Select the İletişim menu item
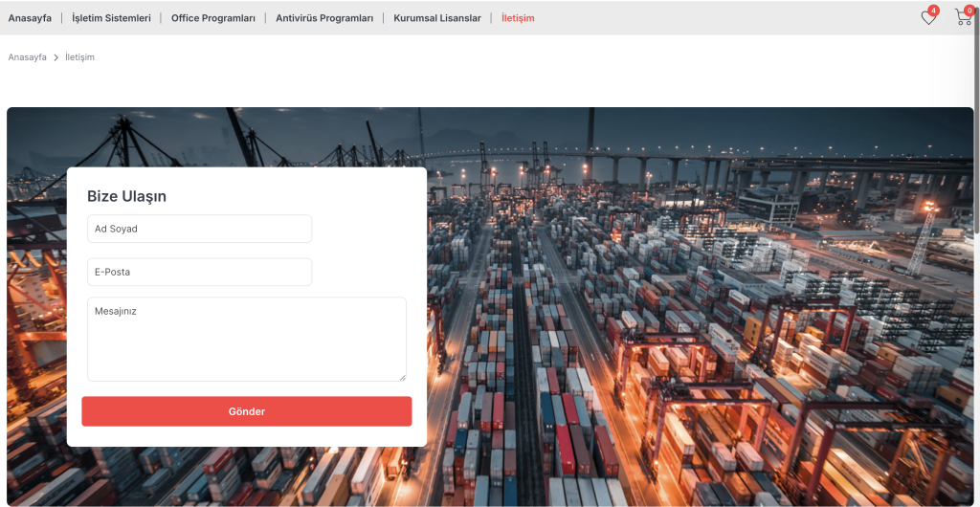This screenshot has height=507, width=980. (518, 18)
